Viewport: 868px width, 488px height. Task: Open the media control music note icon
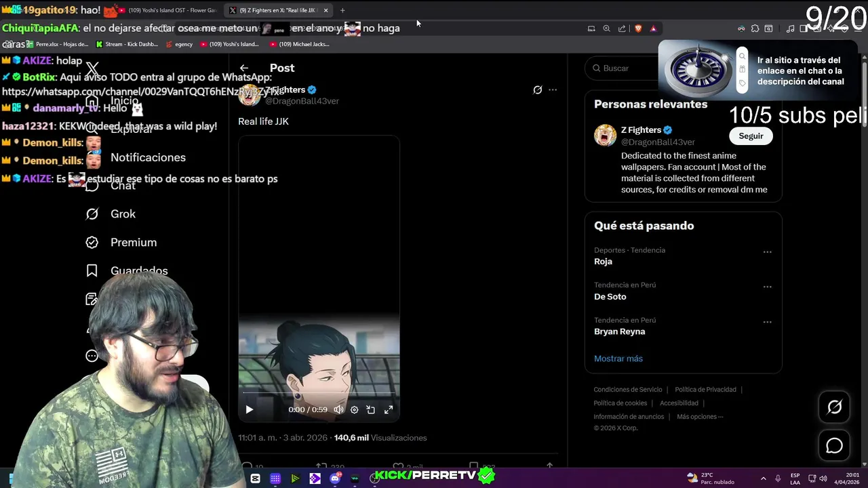tap(790, 28)
